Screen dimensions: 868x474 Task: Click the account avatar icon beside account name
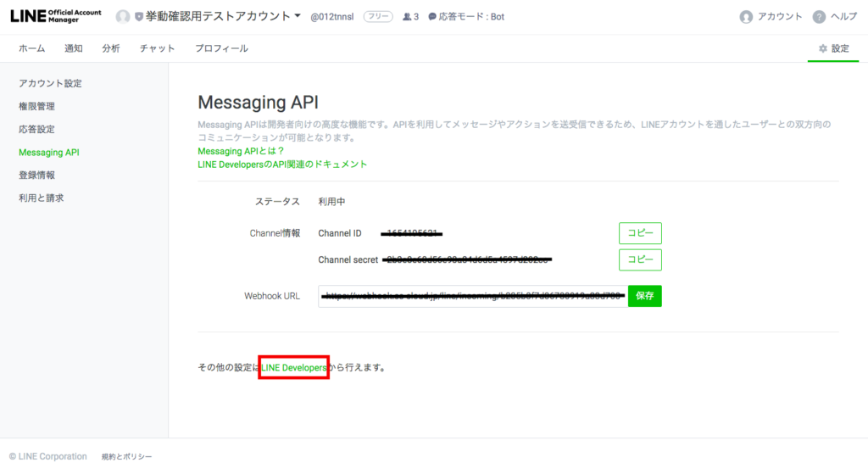pyautogui.click(x=123, y=17)
